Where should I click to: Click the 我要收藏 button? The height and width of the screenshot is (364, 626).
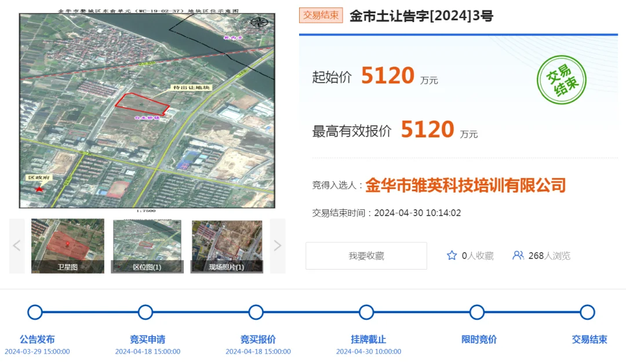pos(366,256)
